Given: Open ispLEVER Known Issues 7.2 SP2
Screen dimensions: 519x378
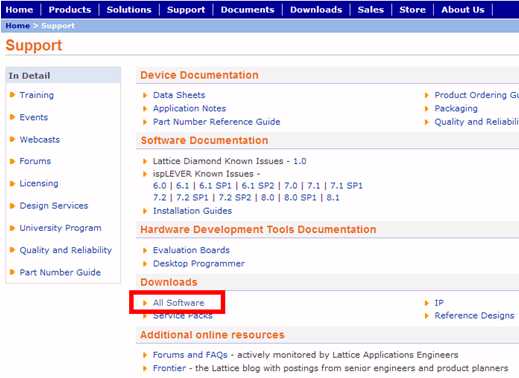Looking at the screenshot, I should click(235, 198).
